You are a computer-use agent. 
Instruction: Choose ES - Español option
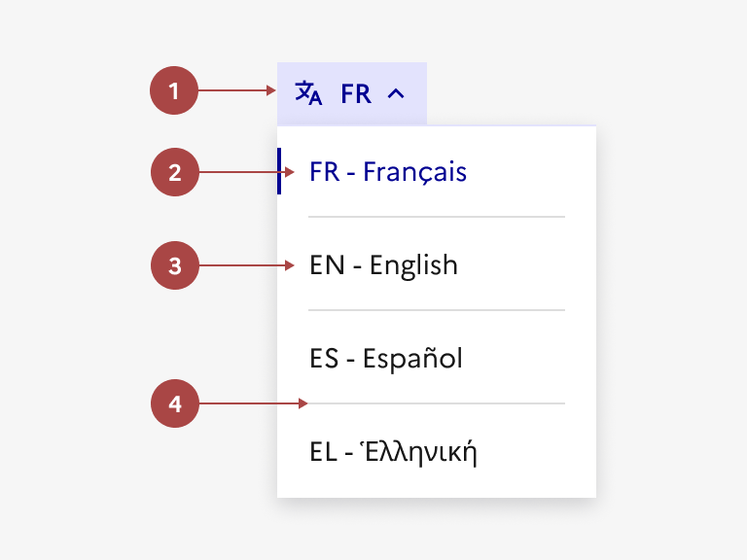click(x=386, y=359)
